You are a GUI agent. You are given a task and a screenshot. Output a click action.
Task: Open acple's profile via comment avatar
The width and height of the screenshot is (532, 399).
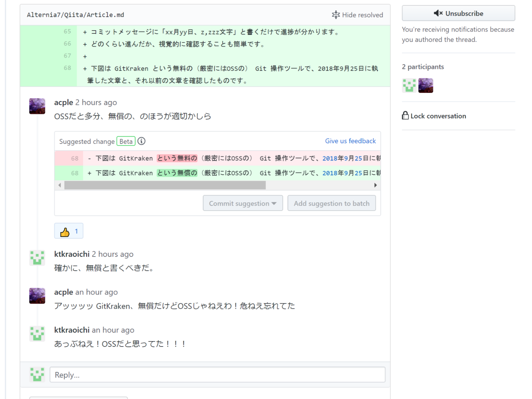pyautogui.click(x=37, y=106)
